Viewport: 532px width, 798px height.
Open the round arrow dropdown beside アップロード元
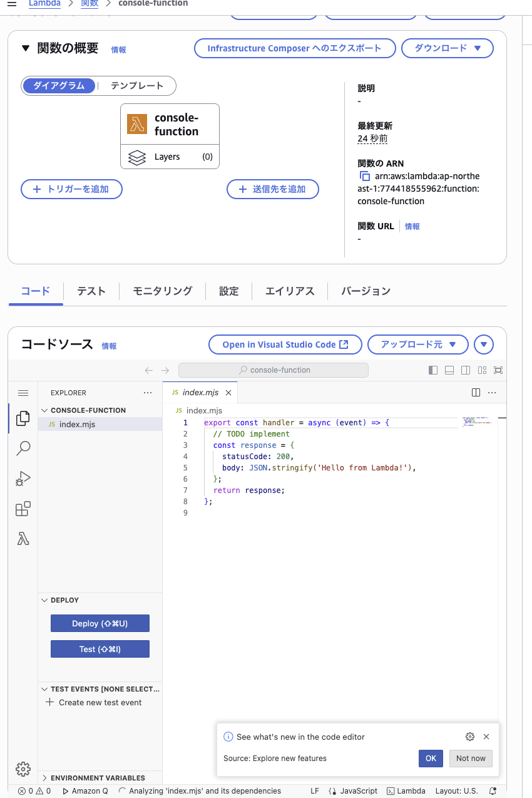484,345
